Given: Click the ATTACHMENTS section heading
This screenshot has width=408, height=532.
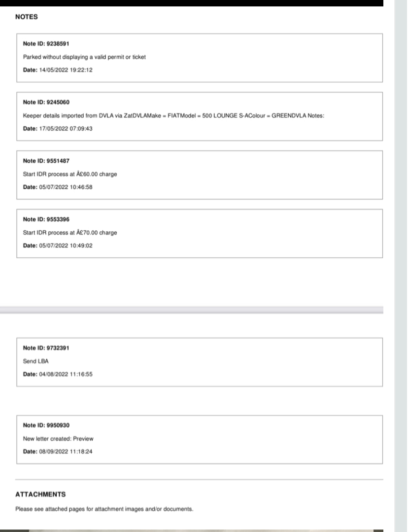Looking at the screenshot, I should pos(40,495).
